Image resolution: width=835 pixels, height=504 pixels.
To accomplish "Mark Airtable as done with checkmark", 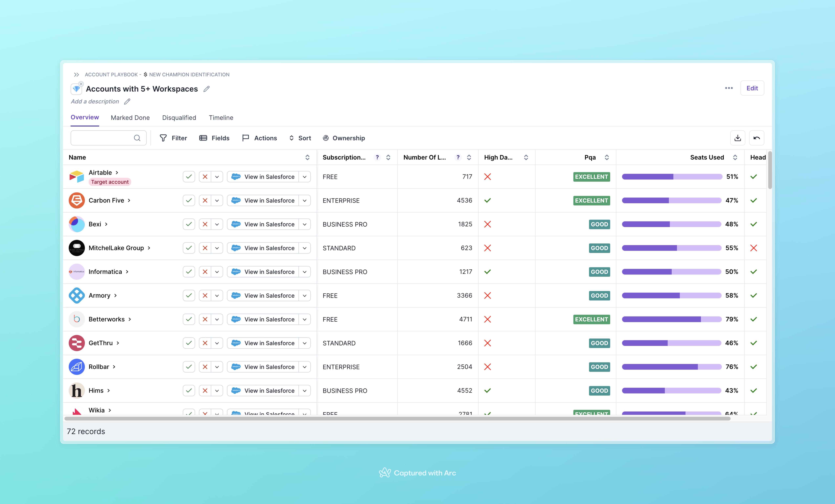I will pos(189,177).
